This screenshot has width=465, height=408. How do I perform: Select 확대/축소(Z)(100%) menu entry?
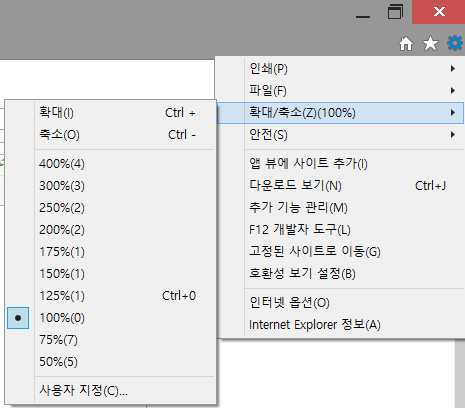pos(340,113)
